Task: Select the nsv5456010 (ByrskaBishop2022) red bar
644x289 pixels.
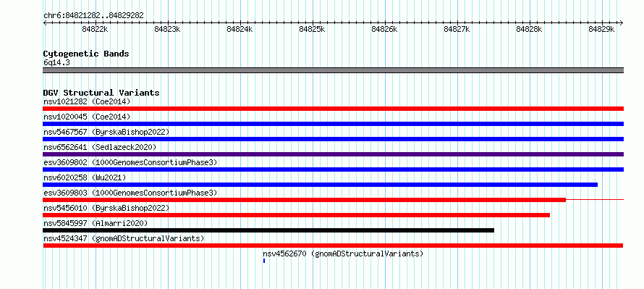Action: click(297, 215)
